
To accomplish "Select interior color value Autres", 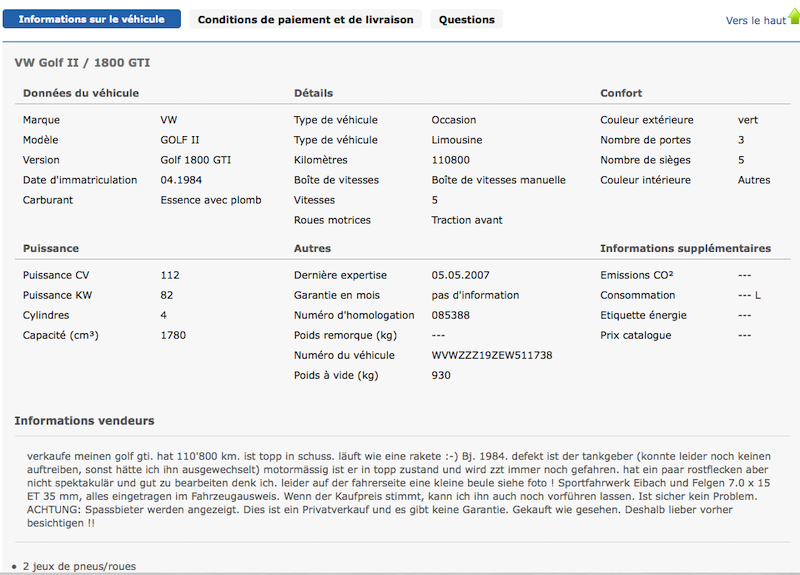I will coord(754,180).
